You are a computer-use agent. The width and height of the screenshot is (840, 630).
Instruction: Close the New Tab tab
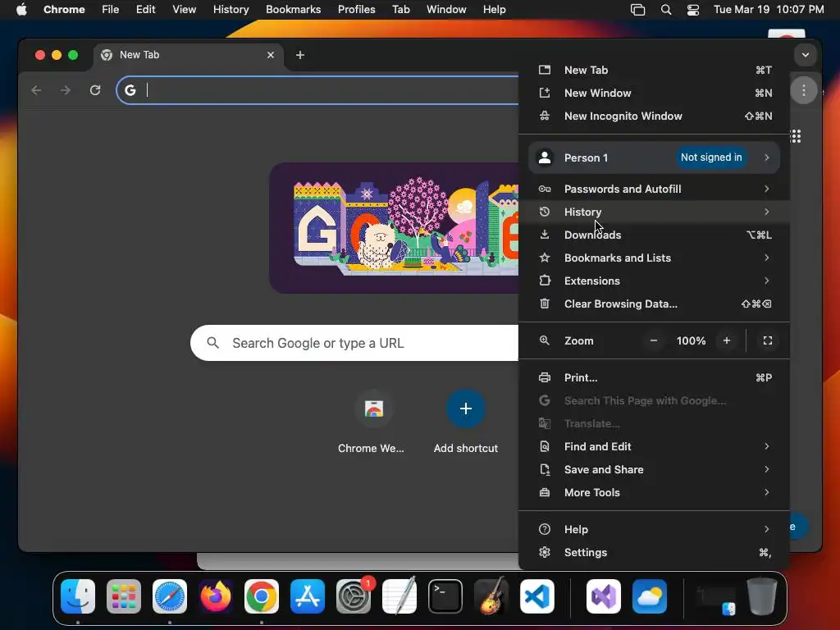pos(271,55)
